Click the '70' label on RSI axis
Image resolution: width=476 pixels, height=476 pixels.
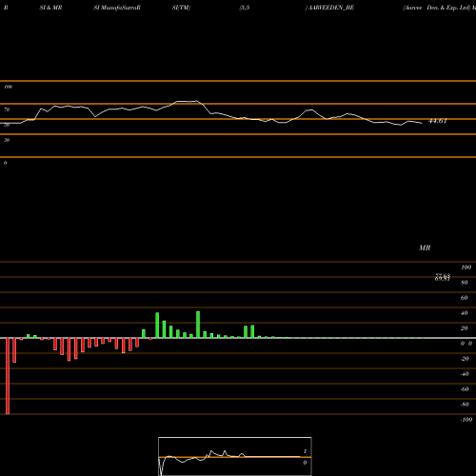pyautogui.click(x=7, y=109)
